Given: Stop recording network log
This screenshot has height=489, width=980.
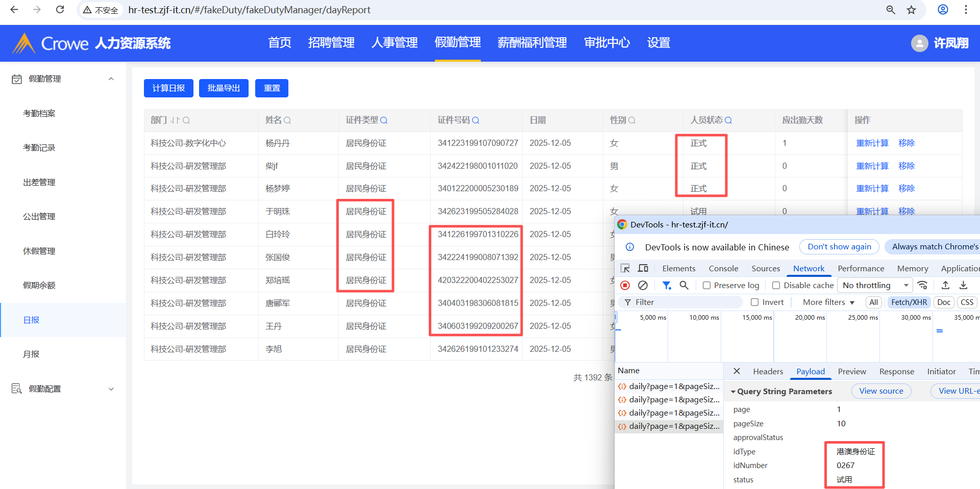Looking at the screenshot, I should (x=625, y=286).
